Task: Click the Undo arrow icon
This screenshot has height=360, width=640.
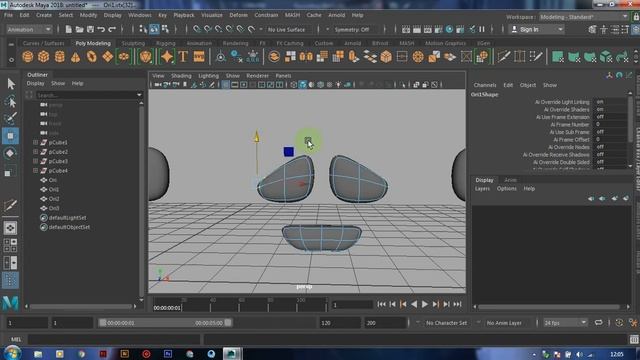Action: pos(101,29)
